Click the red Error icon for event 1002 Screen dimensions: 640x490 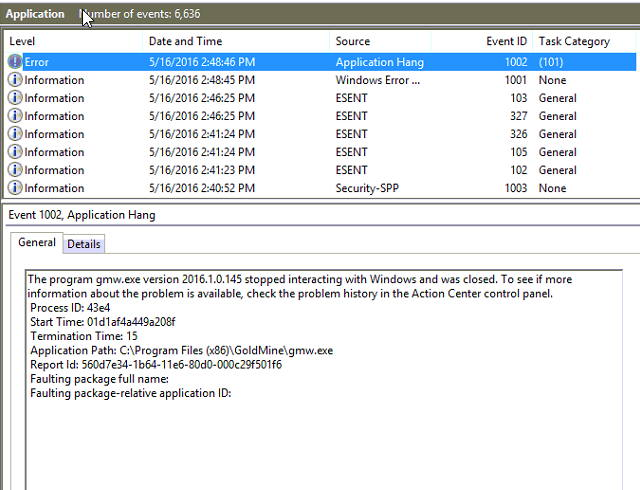(15, 62)
